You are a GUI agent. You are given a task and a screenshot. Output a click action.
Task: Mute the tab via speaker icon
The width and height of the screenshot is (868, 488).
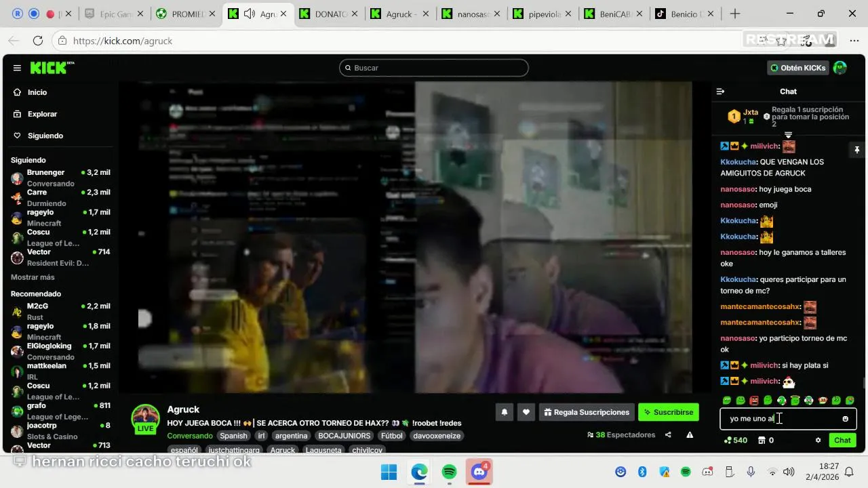pyautogui.click(x=249, y=14)
